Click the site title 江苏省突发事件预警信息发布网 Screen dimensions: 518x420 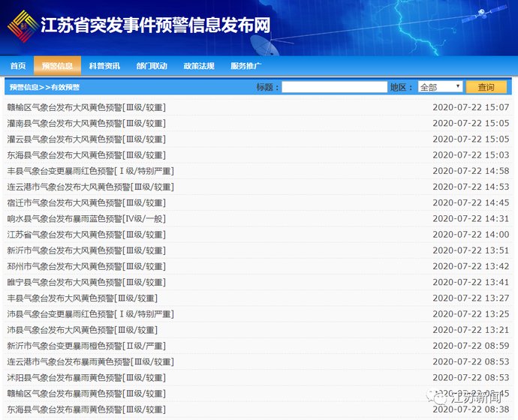pyautogui.click(x=155, y=25)
